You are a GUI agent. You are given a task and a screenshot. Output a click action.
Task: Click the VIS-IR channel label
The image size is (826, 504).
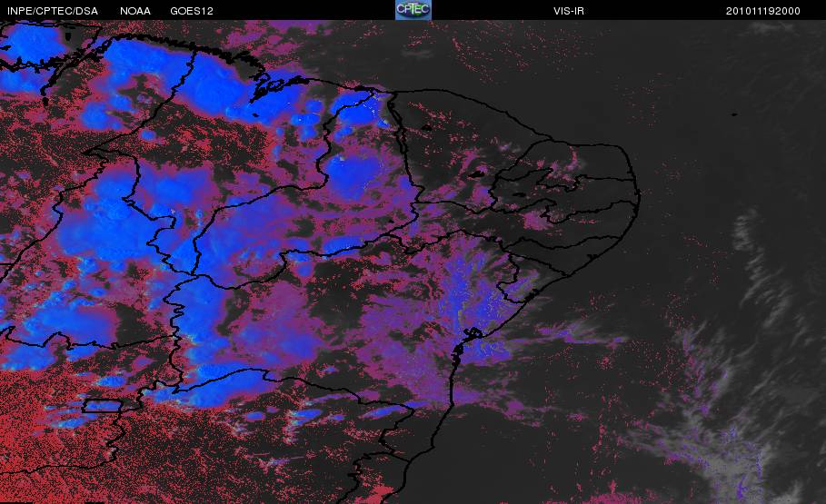click(x=569, y=11)
